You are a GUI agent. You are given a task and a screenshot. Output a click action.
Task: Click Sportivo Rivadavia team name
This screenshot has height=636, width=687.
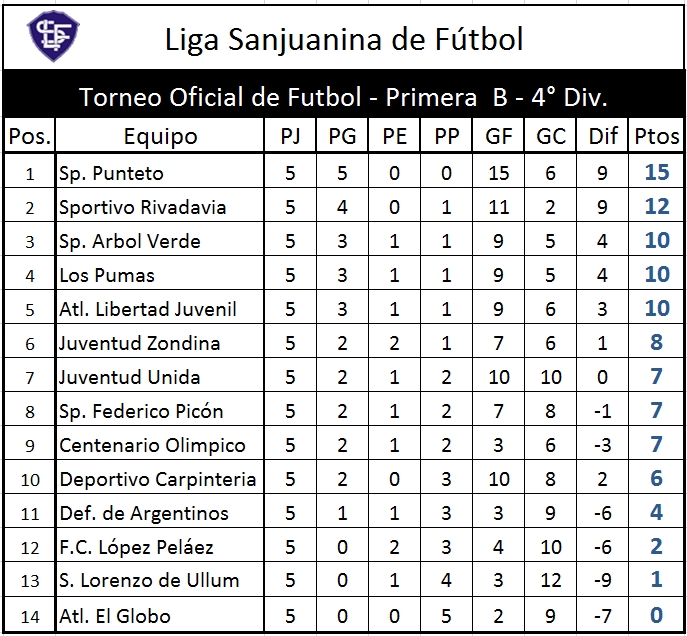point(142,207)
